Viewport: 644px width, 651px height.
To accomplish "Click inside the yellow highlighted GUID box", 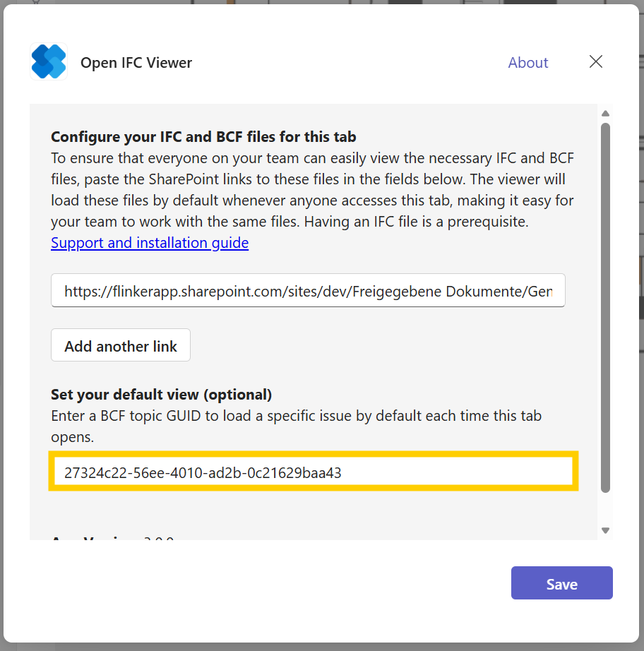I will pos(313,470).
